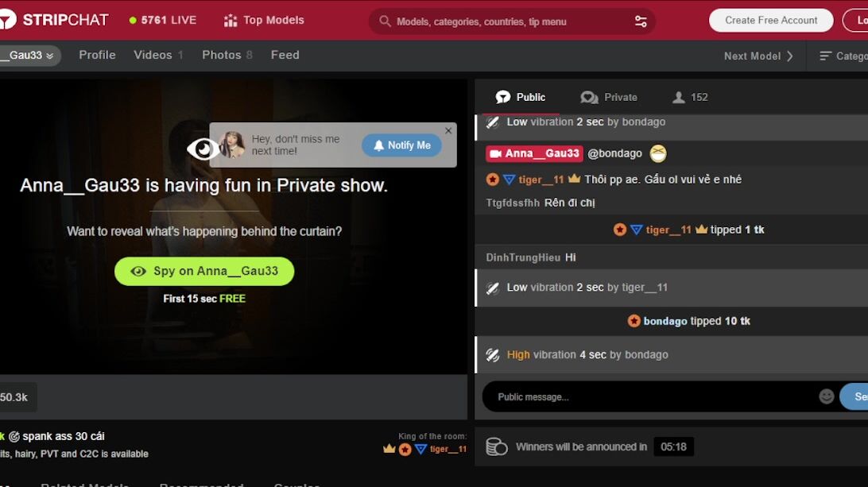This screenshot has width=868, height=487.
Task: Click tiger__11 username in Thôi pp message
Action: coord(541,180)
